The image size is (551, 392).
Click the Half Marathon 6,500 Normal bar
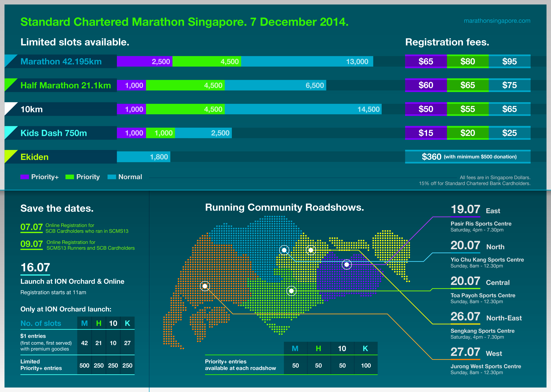point(275,85)
